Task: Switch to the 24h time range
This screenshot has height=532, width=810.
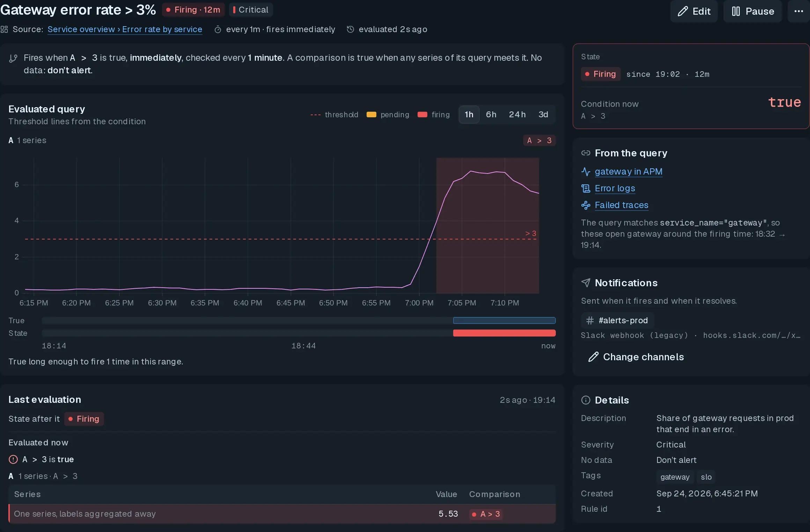Action: [x=517, y=114]
